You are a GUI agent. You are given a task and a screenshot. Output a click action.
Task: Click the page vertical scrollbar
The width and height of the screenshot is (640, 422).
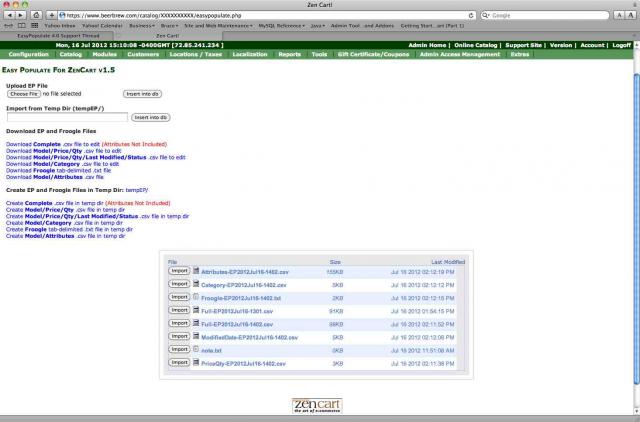(x=636, y=229)
